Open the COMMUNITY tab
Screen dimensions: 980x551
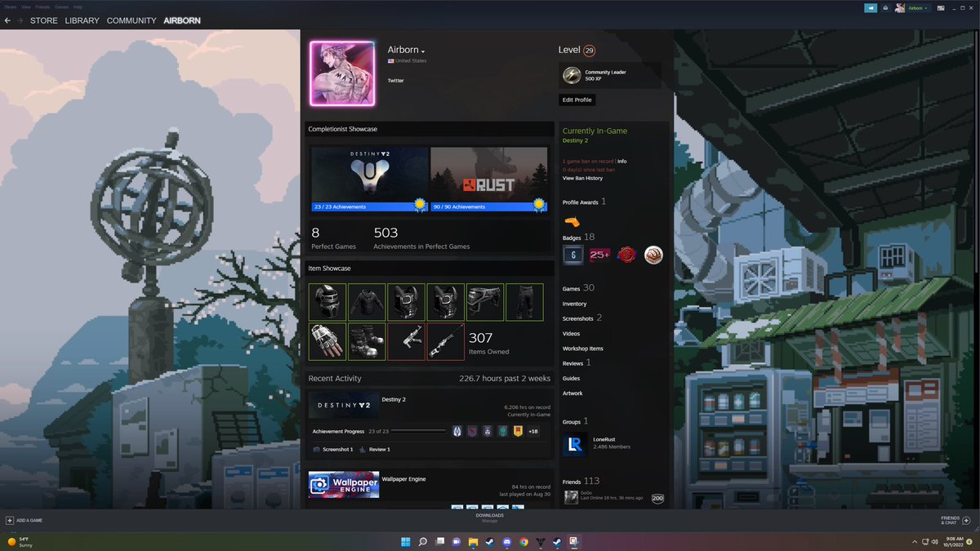point(131,20)
